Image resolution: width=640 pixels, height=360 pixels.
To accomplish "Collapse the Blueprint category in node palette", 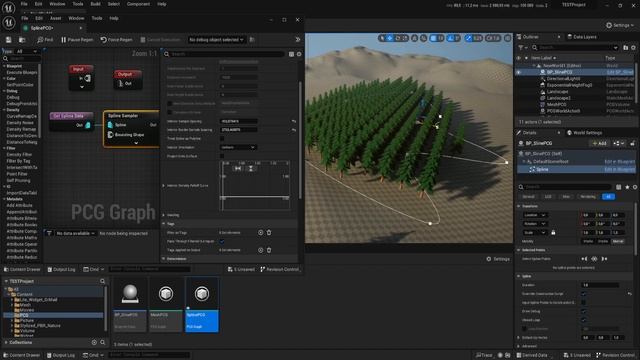I will pyautogui.click(x=4, y=66).
